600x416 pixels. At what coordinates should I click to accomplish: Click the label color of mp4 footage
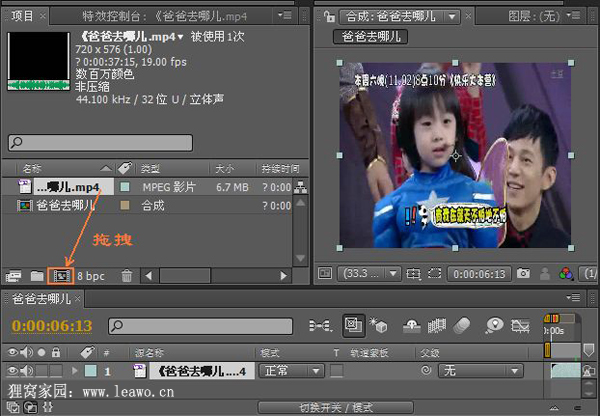pyautogui.click(x=125, y=187)
